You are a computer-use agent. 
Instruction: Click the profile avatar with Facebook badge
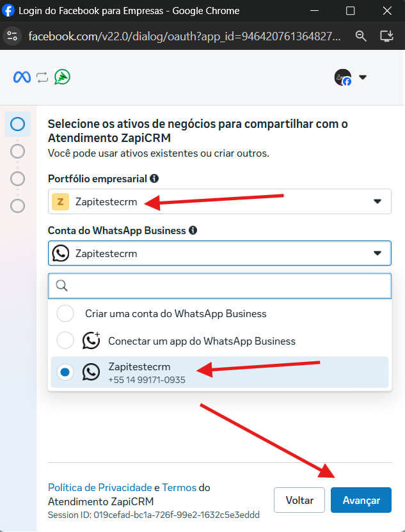[343, 77]
